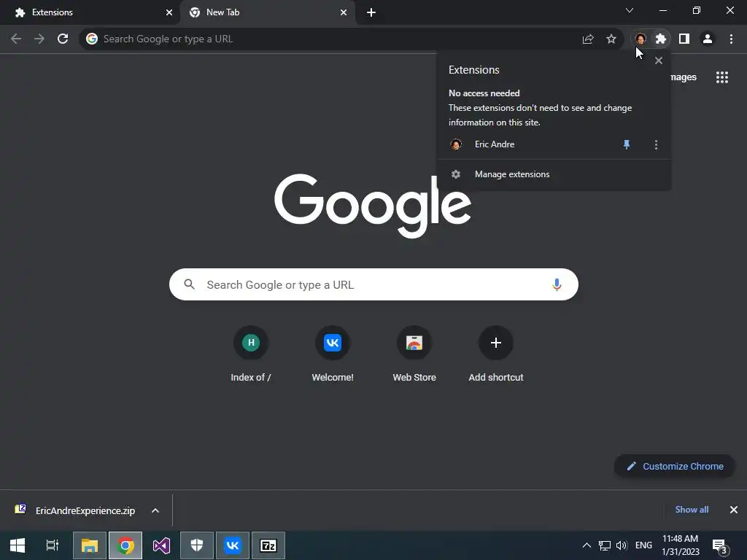Open the Chrome profile avatar icon
The width and height of the screenshot is (747, 560).
click(708, 39)
